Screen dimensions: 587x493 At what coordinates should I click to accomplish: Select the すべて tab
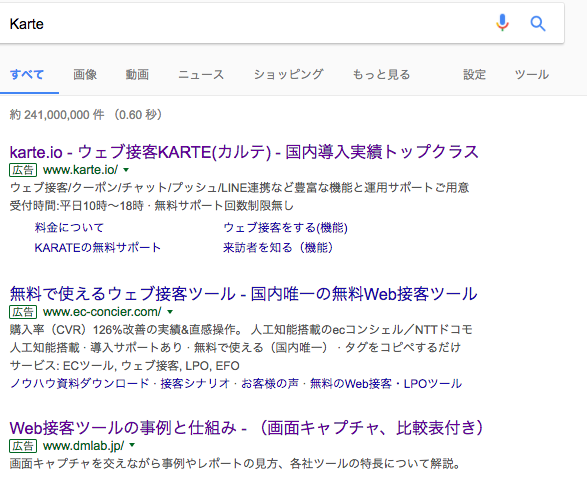coord(27,74)
